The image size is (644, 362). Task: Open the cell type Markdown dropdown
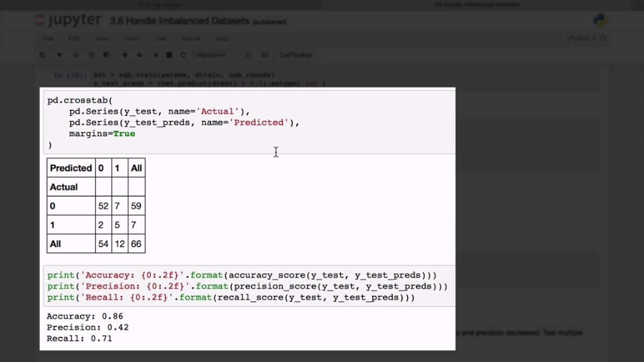point(223,55)
